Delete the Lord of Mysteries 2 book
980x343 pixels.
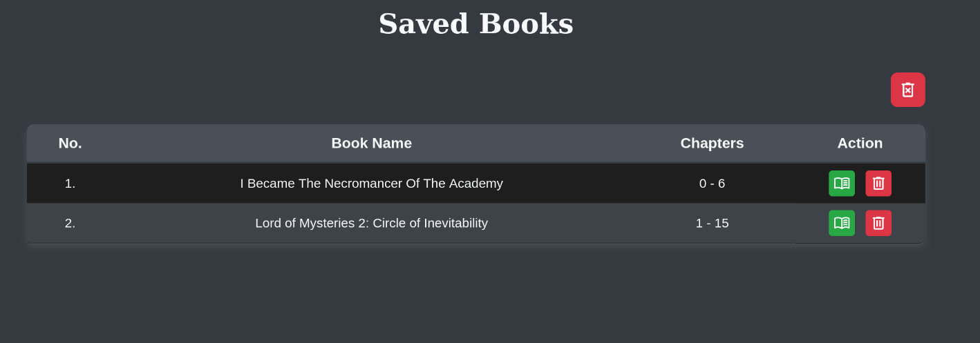878,223
